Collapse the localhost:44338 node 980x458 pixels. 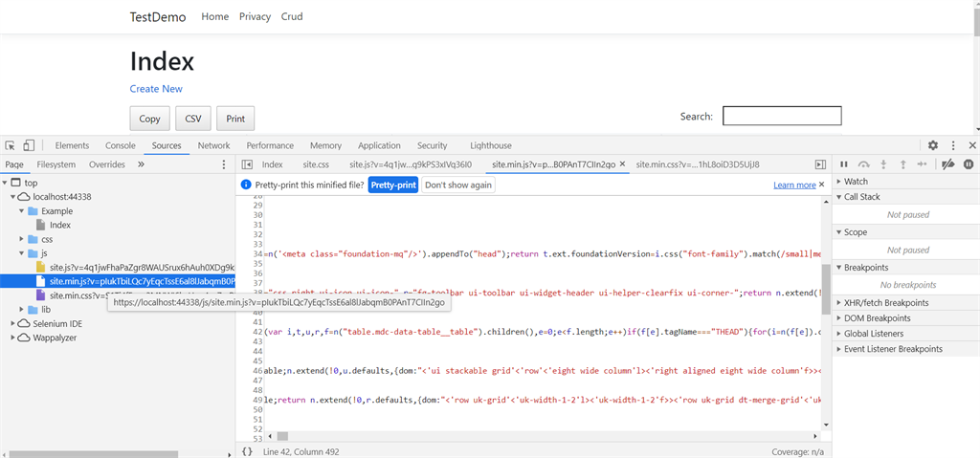pyautogui.click(x=12, y=197)
